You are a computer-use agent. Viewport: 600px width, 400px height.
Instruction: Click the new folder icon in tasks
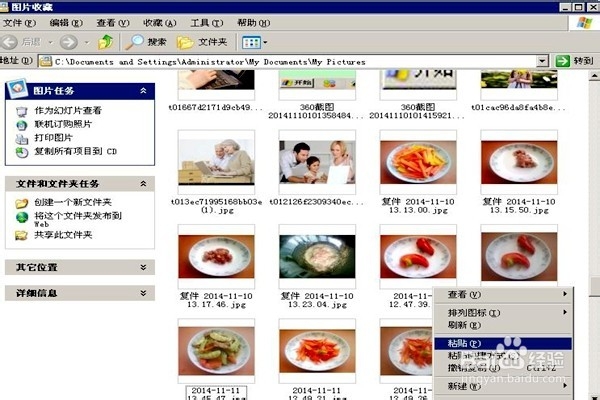22,203
